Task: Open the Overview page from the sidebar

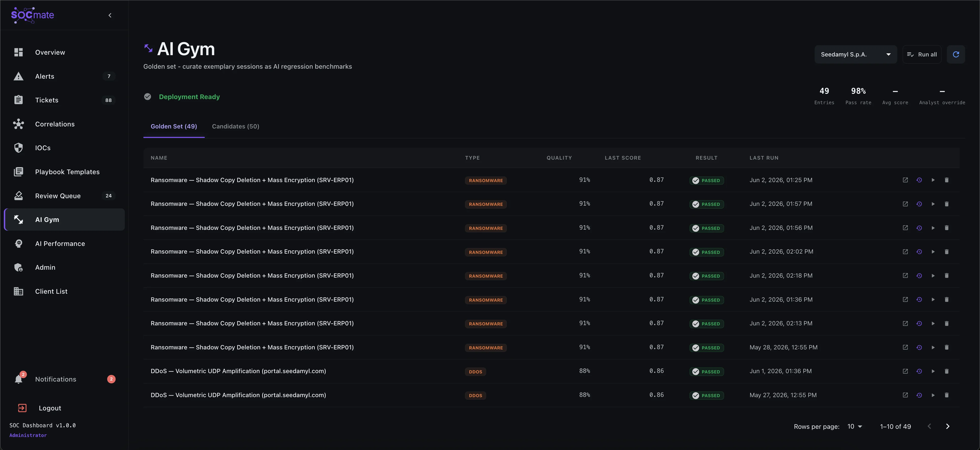Action: [x=64, y=52]
